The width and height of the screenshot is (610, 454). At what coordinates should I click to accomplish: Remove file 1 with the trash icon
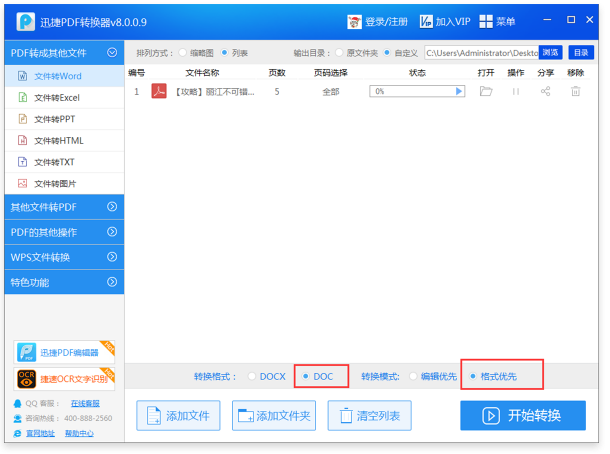[x=575, y=91]
